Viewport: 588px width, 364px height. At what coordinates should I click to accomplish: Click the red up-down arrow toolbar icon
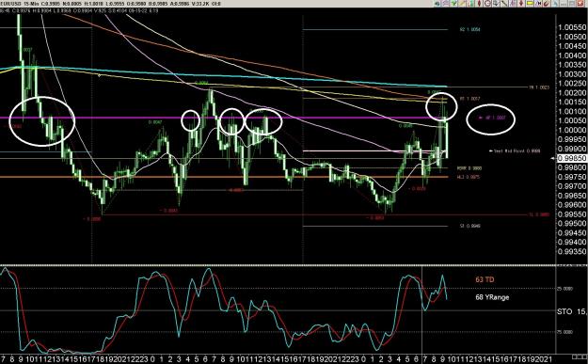(521, 4)
